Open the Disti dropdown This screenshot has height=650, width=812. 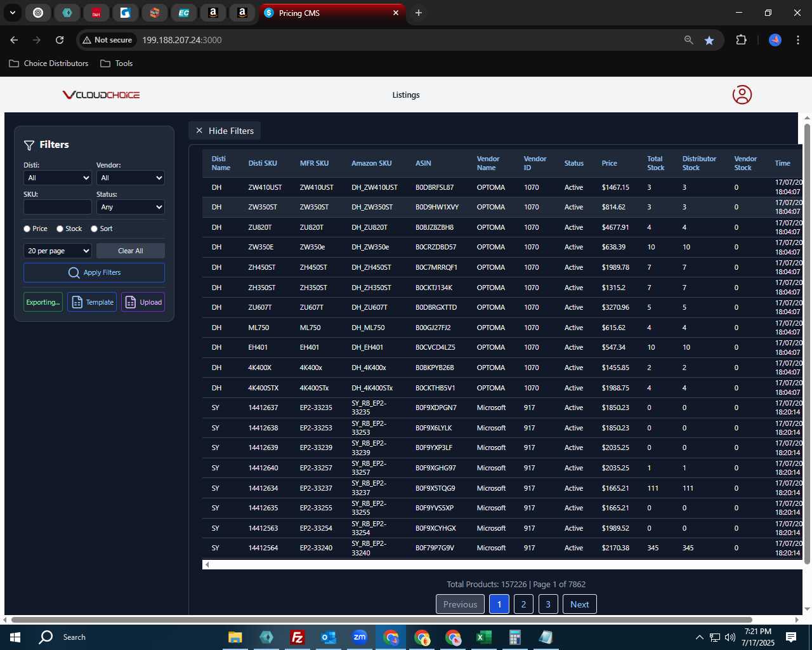click(58, 178)
